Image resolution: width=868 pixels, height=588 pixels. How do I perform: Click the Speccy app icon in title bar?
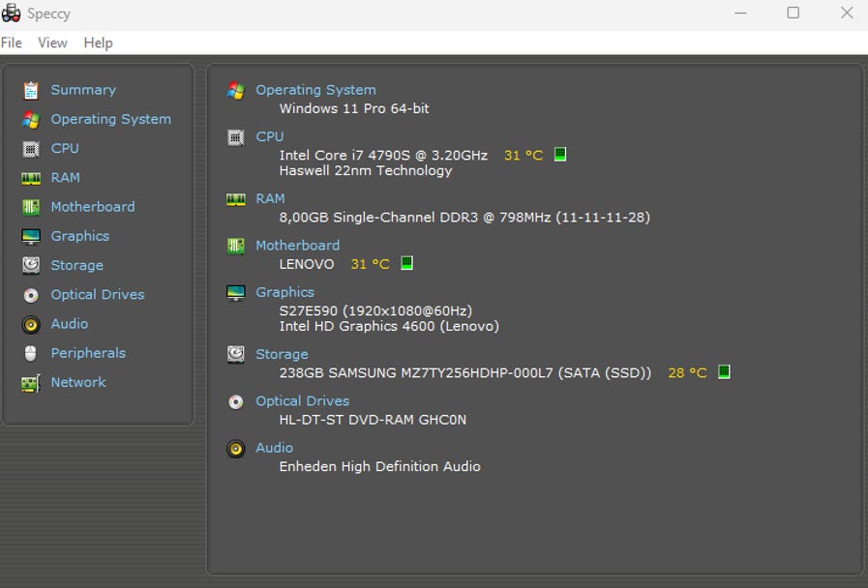click(11, 14)
